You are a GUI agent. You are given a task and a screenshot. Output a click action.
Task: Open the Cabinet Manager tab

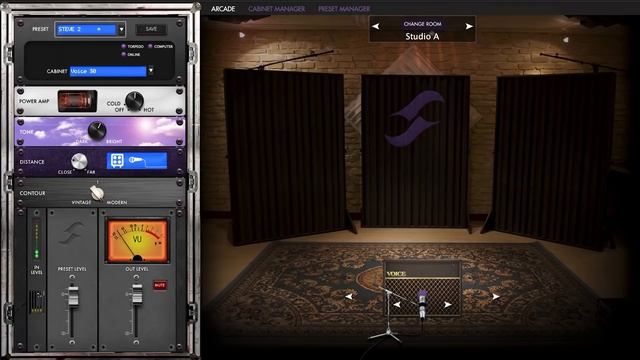(x=277, y=9)
